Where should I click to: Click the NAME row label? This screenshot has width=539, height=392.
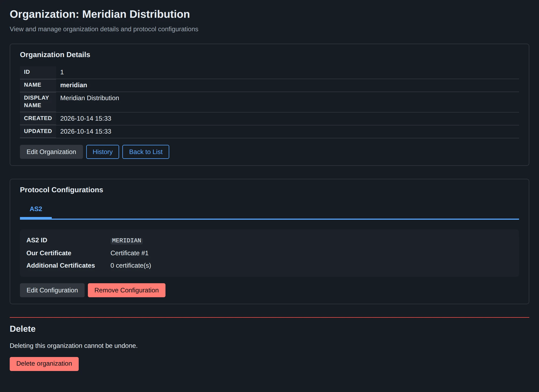click(x=33, y=85)
